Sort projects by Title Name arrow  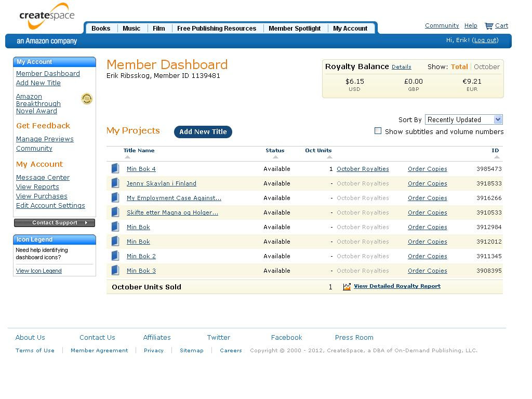(x=127, y=157)
